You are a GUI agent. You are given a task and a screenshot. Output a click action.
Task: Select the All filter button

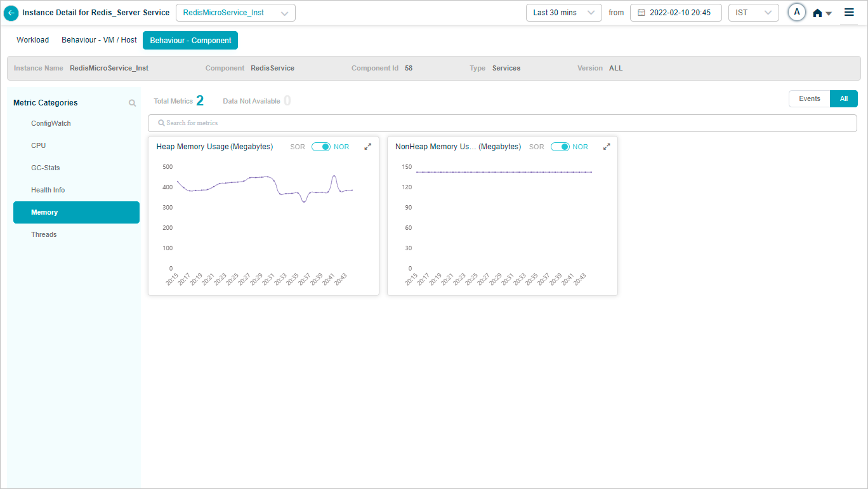point(843,98)
